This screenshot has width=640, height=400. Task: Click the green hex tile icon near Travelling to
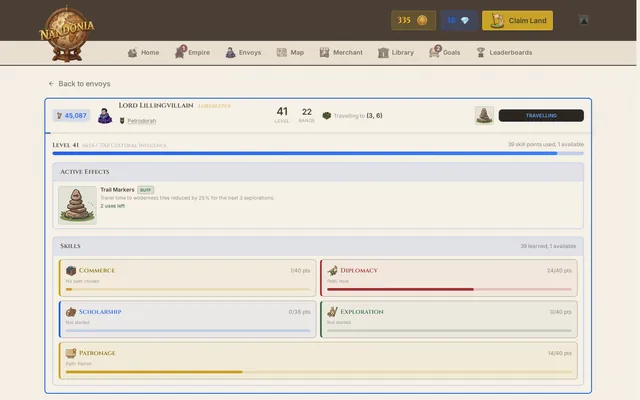click(x=327, y=116)
